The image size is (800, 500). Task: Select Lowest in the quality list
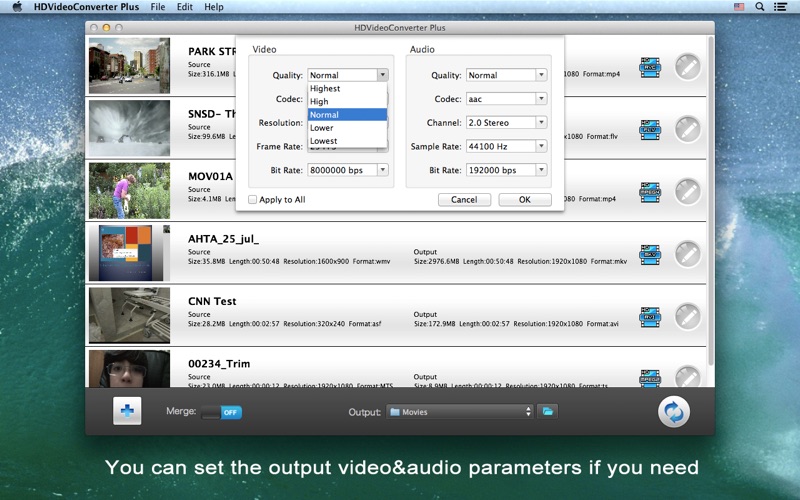(347, 141)
